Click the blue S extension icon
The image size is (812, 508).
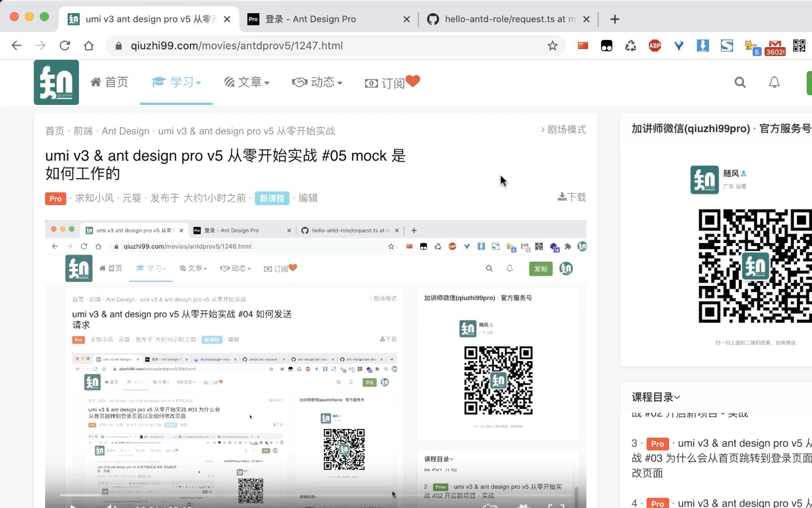click(x=727, y=46)
